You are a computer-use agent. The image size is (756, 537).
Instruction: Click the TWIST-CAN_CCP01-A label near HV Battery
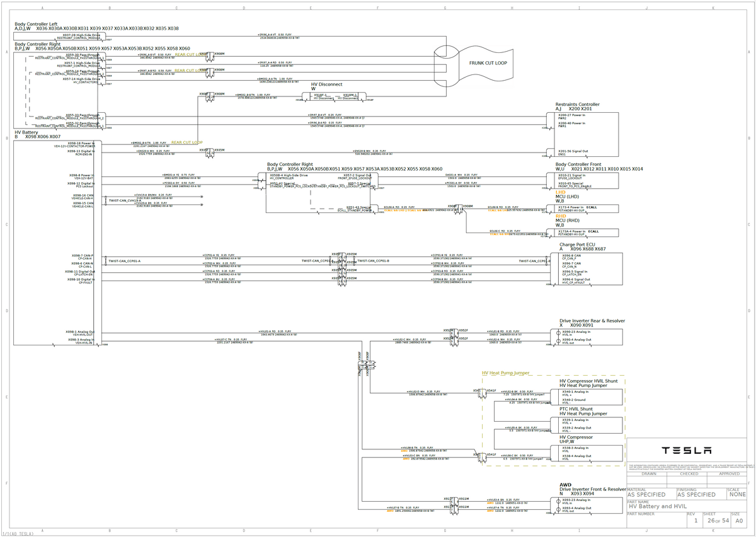pyautogui.click(x=125, y=261)
